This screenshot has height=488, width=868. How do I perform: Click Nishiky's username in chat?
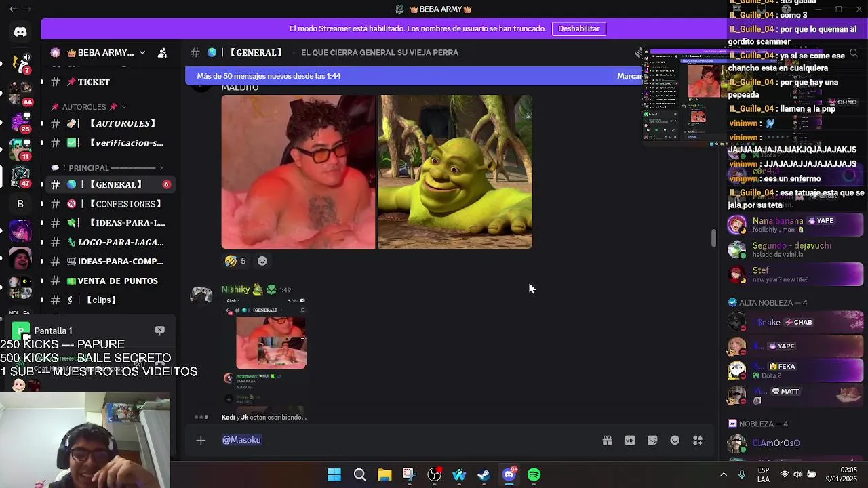235,289
